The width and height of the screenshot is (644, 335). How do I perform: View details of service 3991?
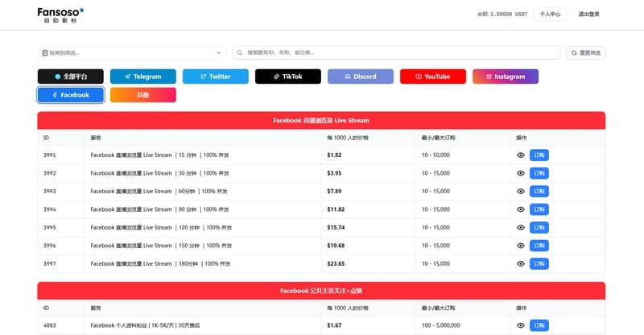(x=520, y=155)
